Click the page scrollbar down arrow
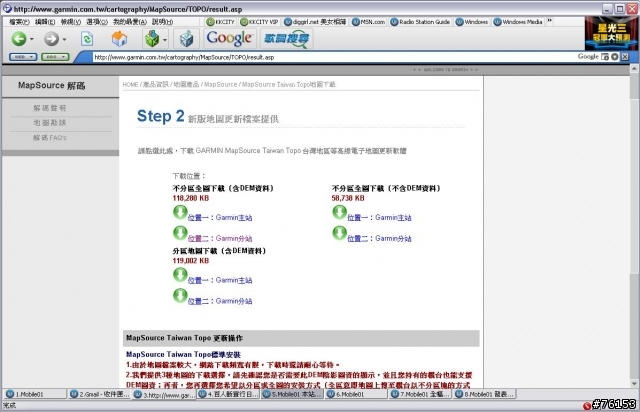Viewport: 640px width, 412px height. (634, 383)
